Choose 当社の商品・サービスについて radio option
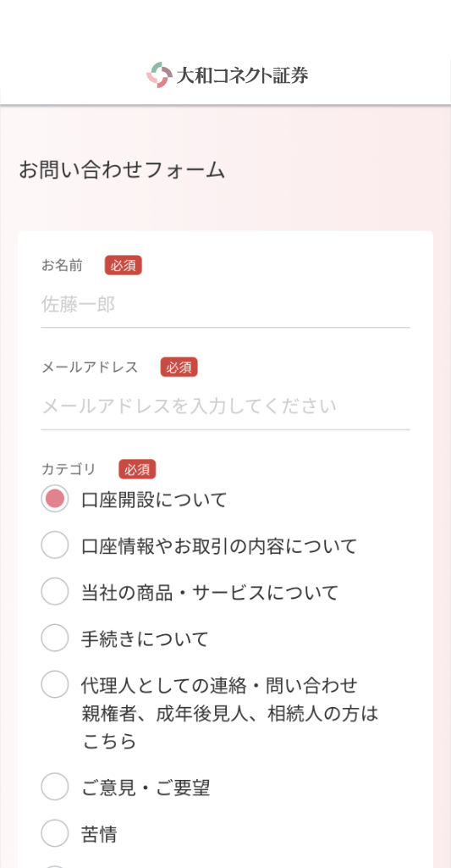This screenshot has height=868, width=451. click(55, 591)
